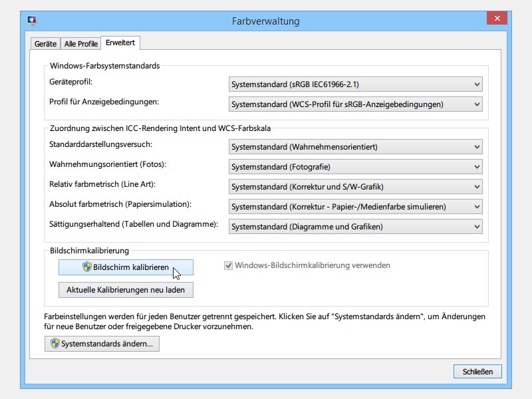Click the Farbverwaltung monitor icon in title bar

[x=32, y=21]
